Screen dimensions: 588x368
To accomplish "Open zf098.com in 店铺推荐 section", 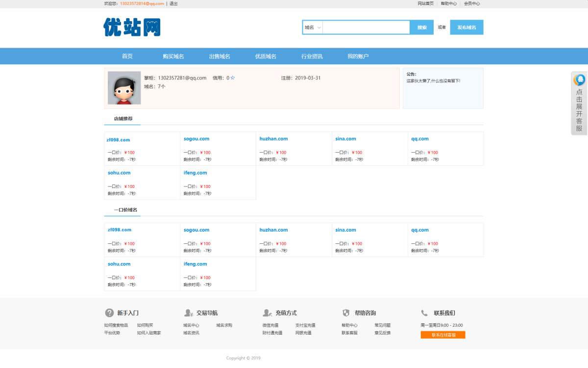I will pyautogui.click(x=118, y=140).
